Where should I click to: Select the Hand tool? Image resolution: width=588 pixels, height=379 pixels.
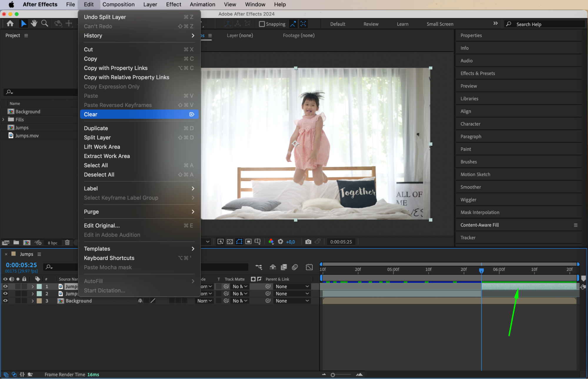(x=34, y=24)
